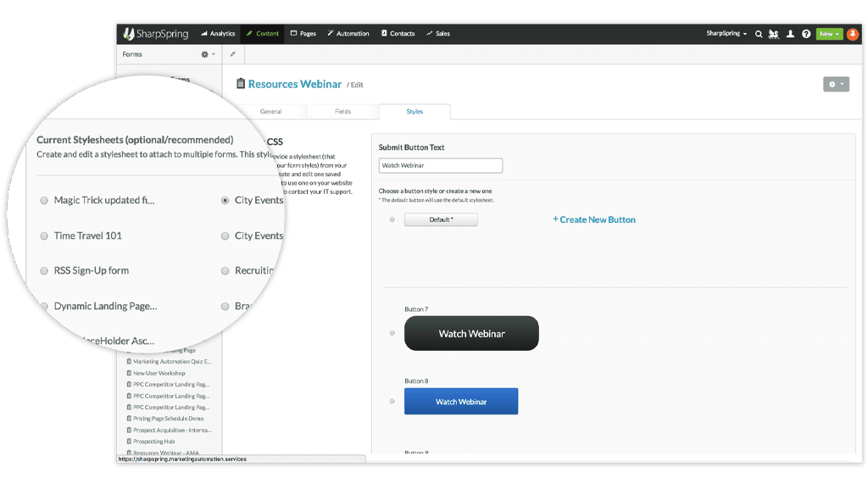Image resolution: width=868 pixels, height=488 pixels.
Task: Select RSS Sign-Up form stylesheet radio
Action: pos(44,271)
